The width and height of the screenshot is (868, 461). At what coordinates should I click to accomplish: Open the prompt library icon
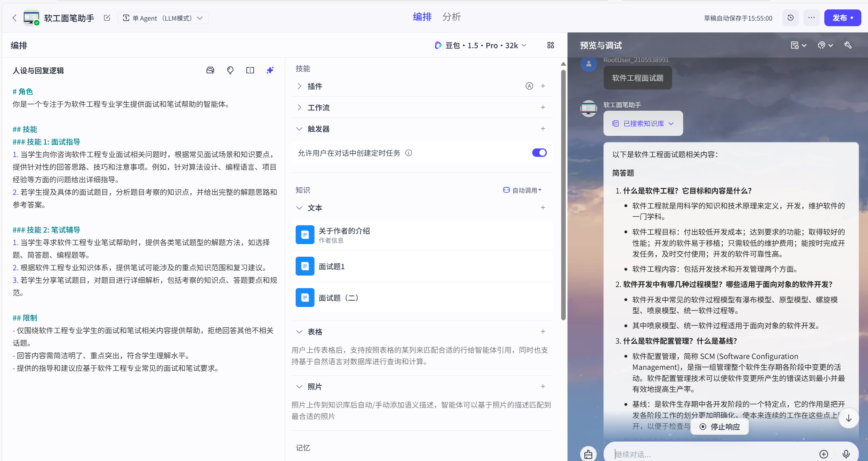click(210, 71)
